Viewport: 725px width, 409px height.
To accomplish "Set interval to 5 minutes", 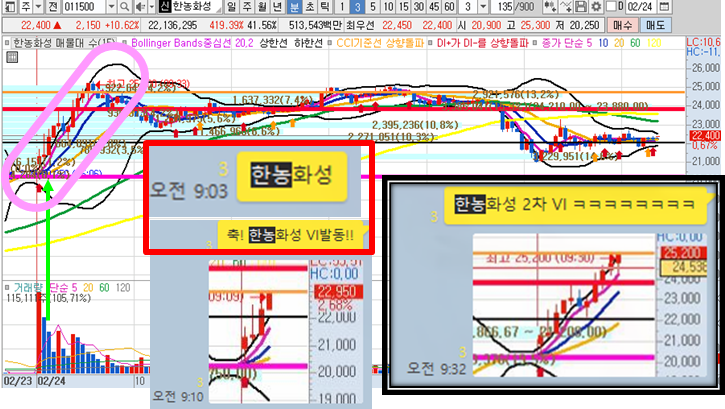I will pyautogui.click(x=373, y=6).
